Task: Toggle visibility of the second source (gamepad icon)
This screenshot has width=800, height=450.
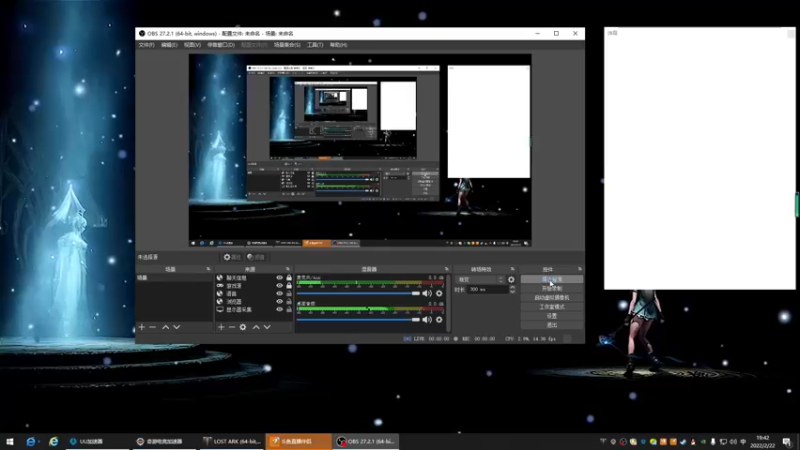Action: coord(279,286)
